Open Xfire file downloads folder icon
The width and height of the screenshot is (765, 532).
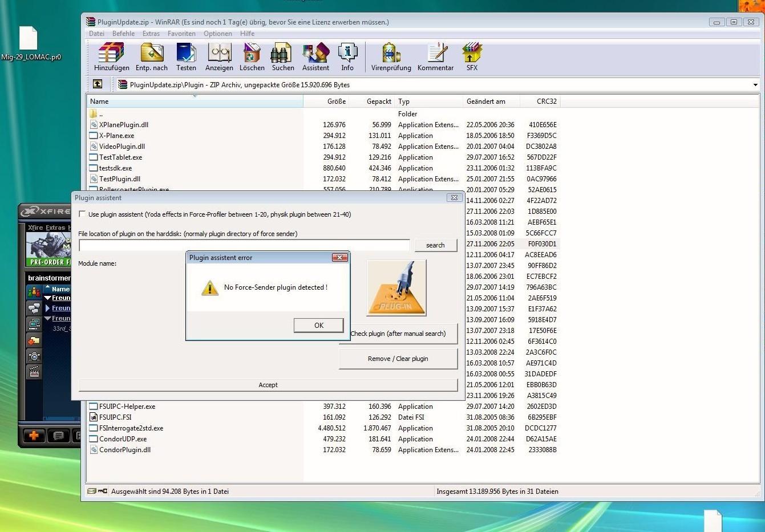coord(34,340)
